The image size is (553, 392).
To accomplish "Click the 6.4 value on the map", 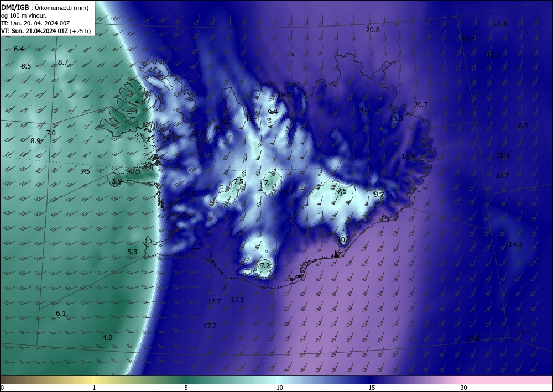I will point(19,49).
